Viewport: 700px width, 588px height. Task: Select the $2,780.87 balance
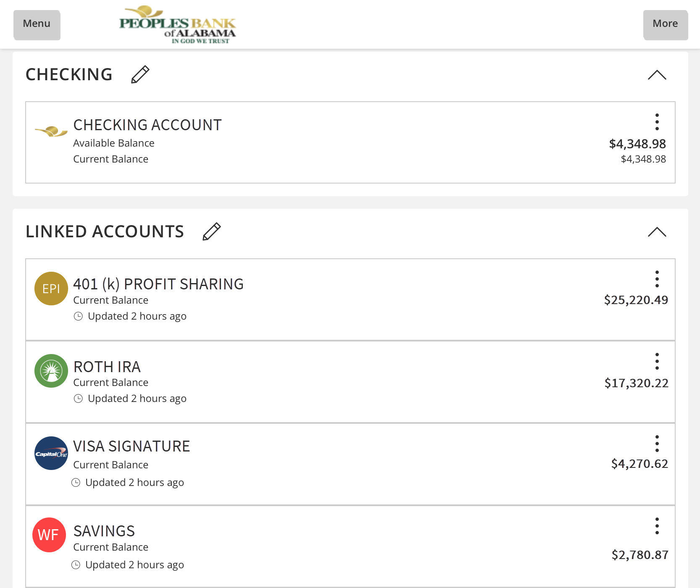(640, 555)
